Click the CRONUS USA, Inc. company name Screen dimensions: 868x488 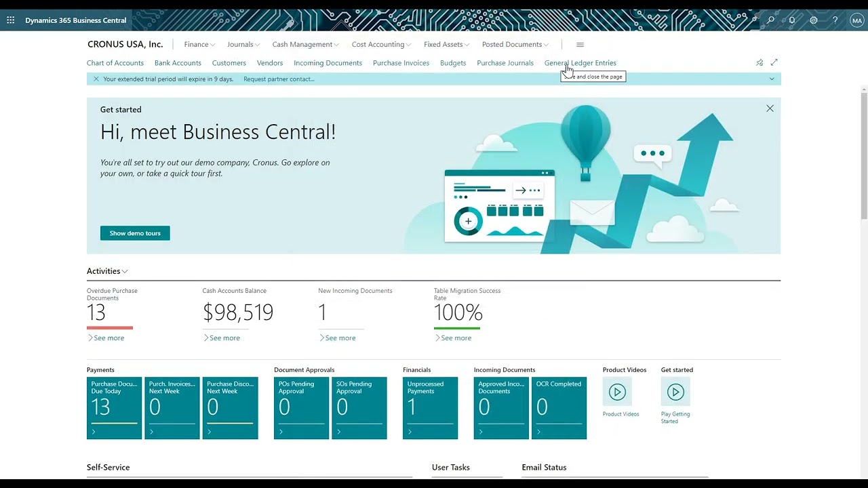(x=125, y=45)
